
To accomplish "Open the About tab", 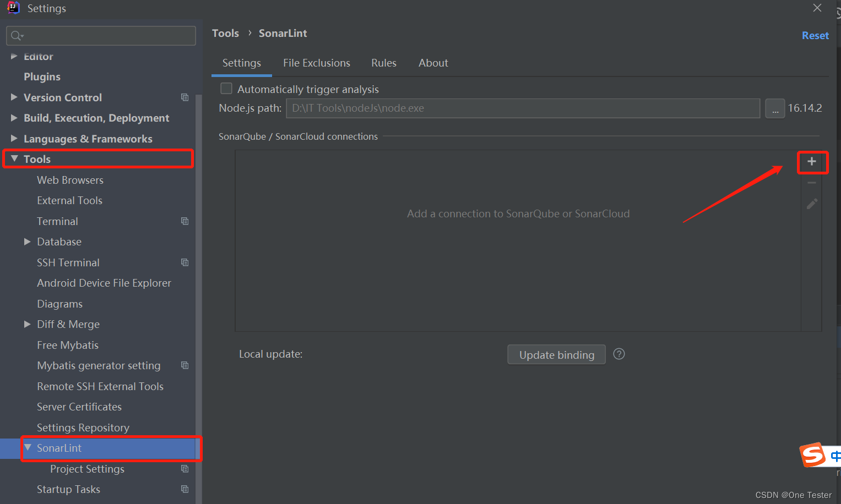I will 433,63.
